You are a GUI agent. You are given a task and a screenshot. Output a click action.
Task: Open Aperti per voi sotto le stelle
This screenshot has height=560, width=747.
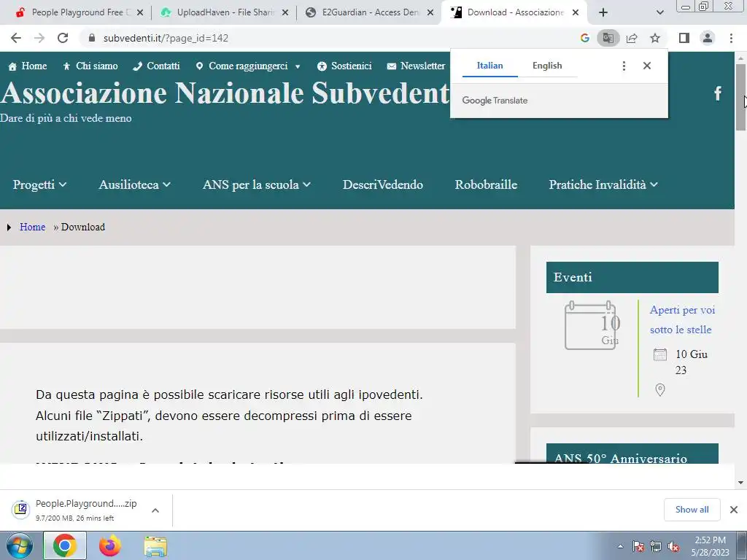(x=682, y=319)
